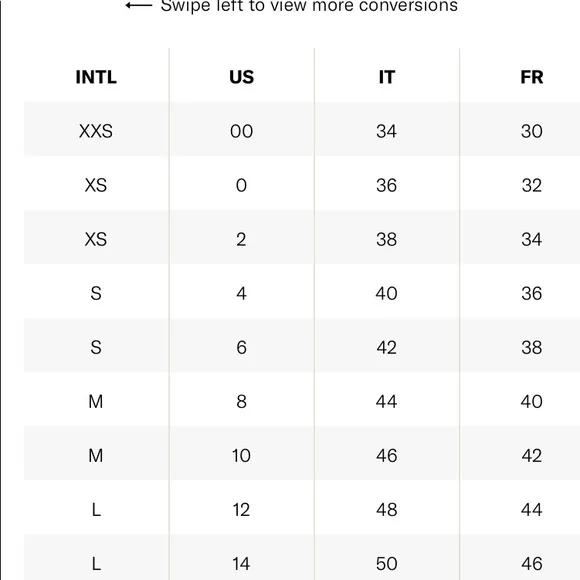Select the INTL column header

coord(96,77)
